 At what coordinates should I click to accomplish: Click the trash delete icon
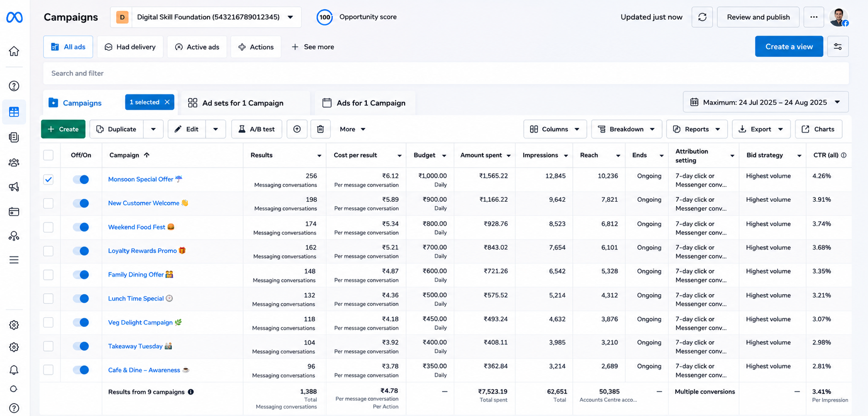321,129
